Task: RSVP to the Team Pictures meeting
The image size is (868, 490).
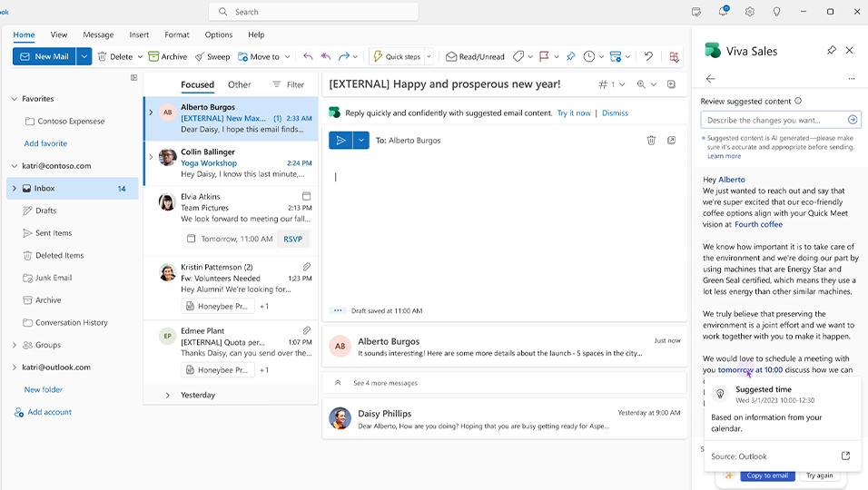Action: (293, 239)
